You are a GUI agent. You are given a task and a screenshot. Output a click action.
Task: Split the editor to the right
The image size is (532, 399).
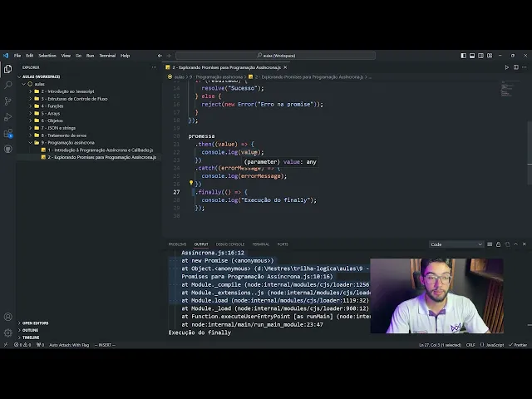pyautogui.click(x=515, y=67)
